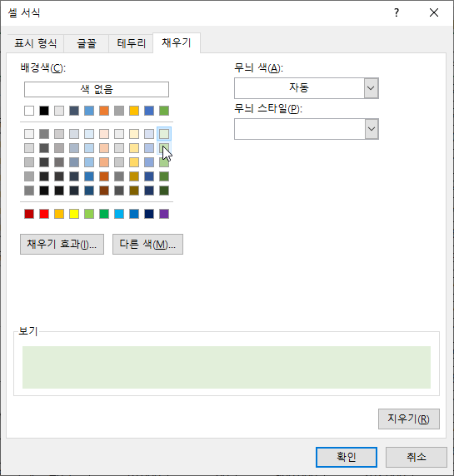Select the lightest orange tint swatch

[x=104, y=134]
